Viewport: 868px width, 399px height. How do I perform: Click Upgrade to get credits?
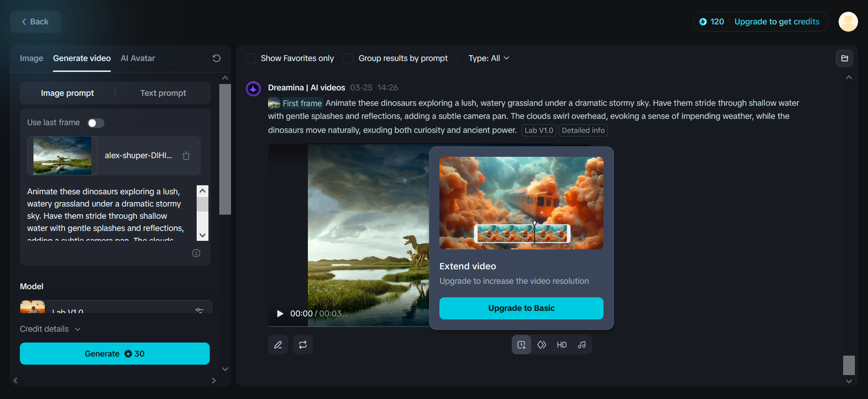pos(777,22)
